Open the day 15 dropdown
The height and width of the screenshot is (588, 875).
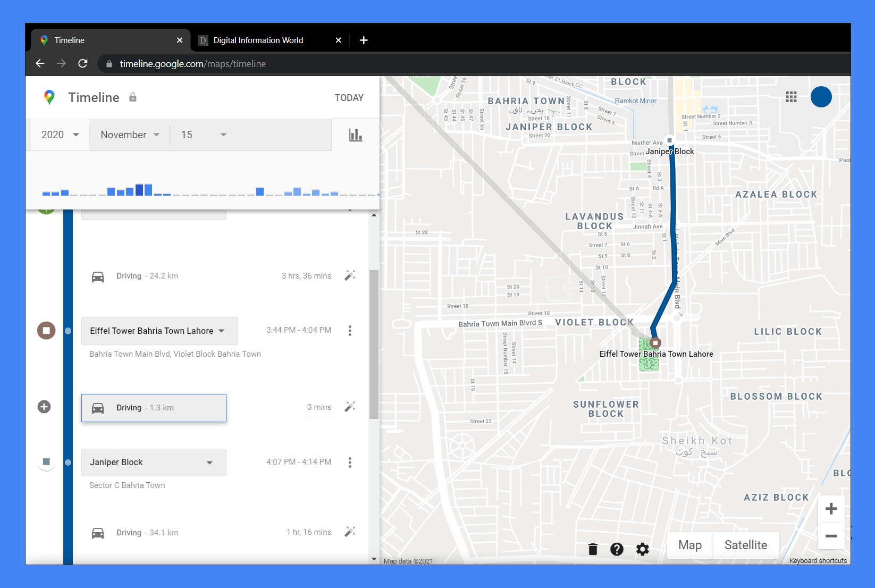tap(204, 135)
